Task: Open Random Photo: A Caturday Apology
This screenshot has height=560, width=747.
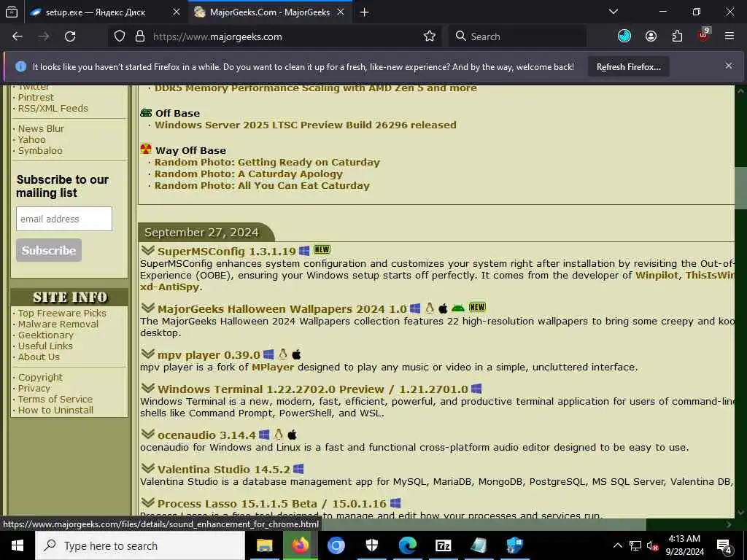Action: (x=248, y=174)
